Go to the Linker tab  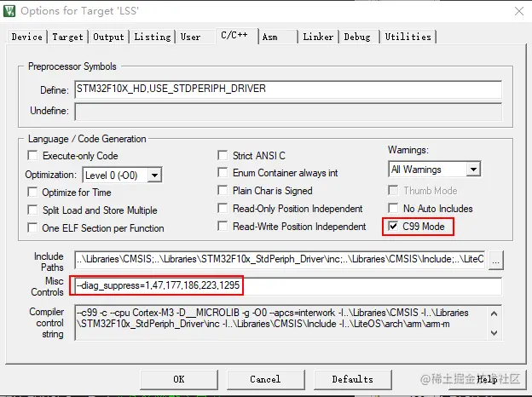pyautogui.click(x=318, y=37)
